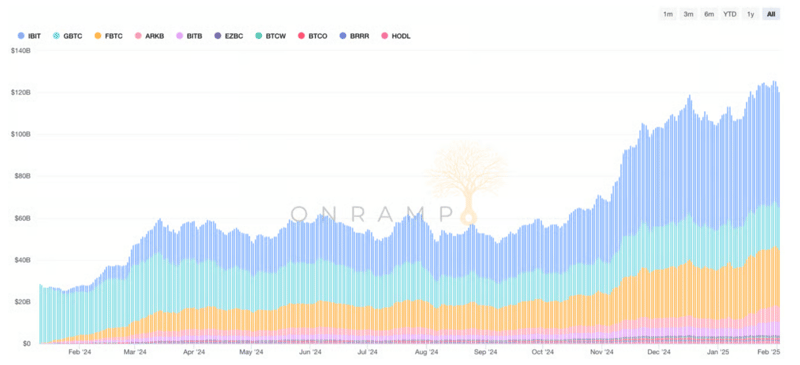Toggle the HODL series in legend

(x=396, y=36)
